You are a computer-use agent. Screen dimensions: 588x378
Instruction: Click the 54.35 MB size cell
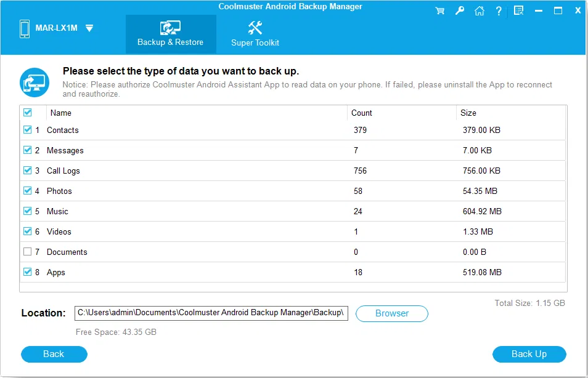pyautogui.click(x=480, y=191)
